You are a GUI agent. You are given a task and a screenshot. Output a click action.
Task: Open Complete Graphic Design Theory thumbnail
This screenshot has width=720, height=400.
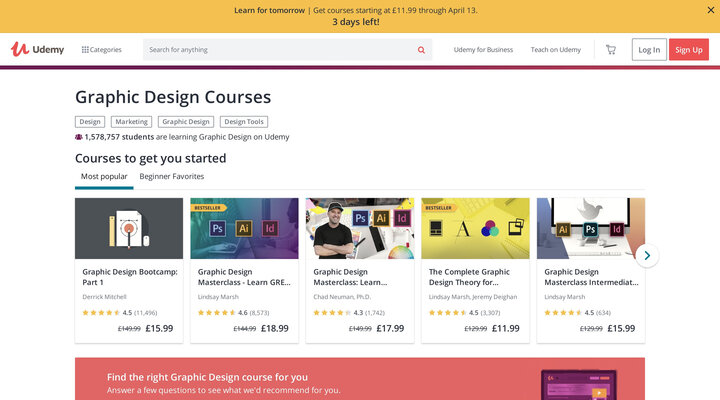(475, 228)
